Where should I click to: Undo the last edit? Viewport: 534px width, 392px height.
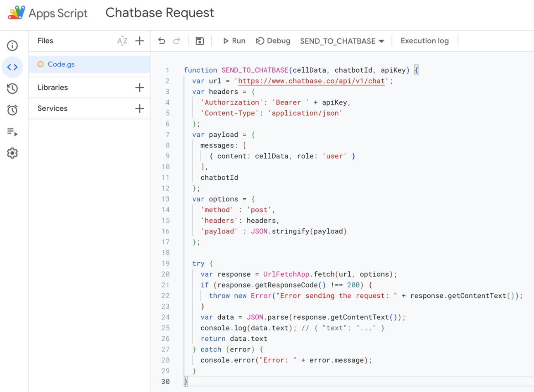click(162, 41)
